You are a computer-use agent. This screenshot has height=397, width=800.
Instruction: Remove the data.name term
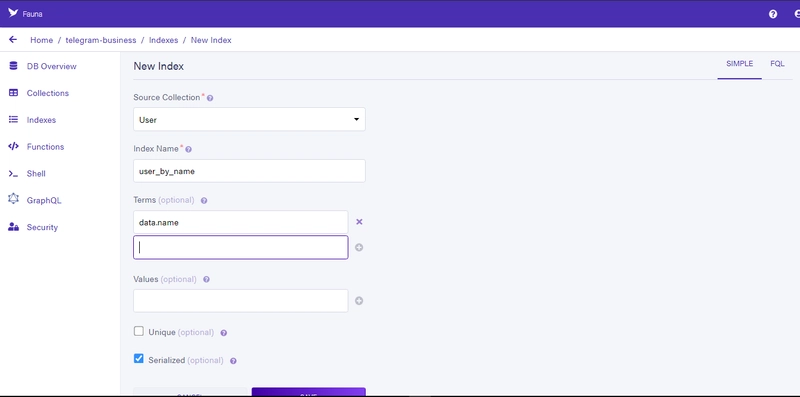point(359,222)
